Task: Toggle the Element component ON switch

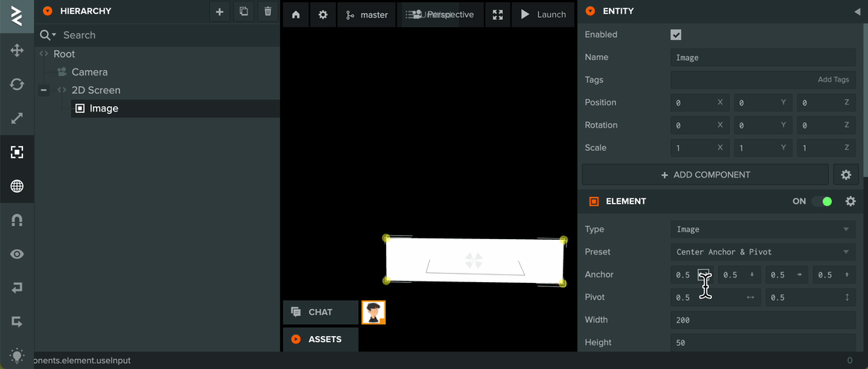Action: pyautogui.click(x=822, y=201)
